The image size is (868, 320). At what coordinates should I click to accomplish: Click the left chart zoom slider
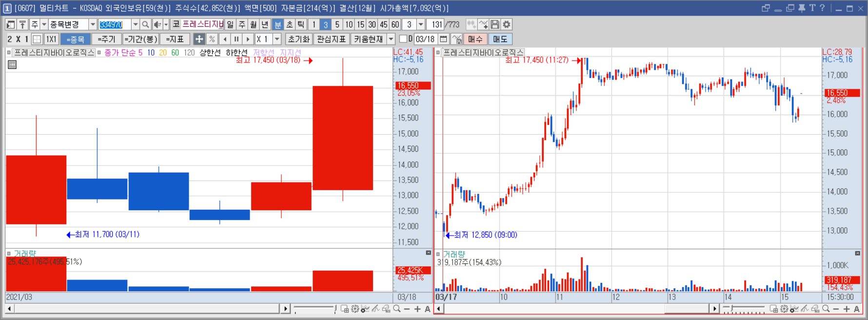[315, 309]
